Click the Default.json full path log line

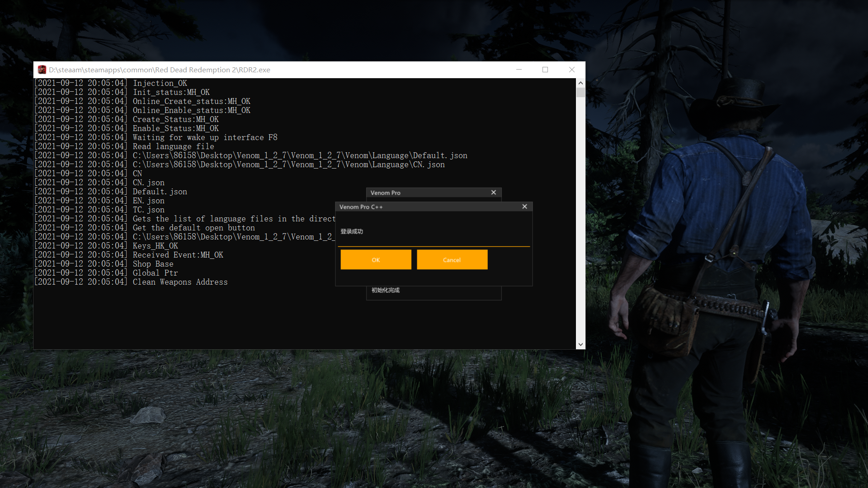(251, 155)
